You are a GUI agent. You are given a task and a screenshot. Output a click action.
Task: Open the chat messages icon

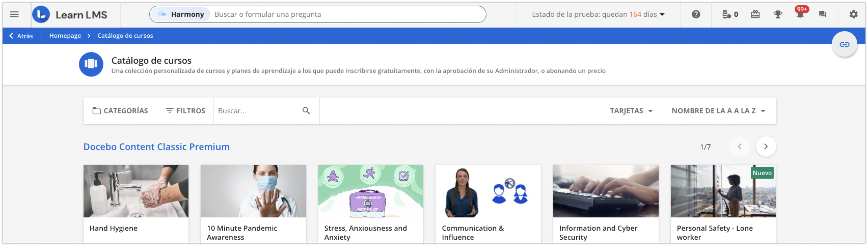coord(822,14)
